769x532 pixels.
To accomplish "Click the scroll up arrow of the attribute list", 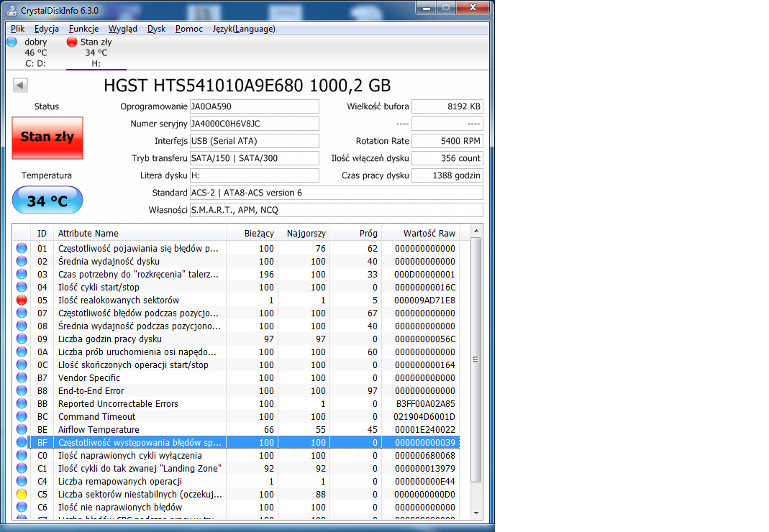I will coord(475,231).
